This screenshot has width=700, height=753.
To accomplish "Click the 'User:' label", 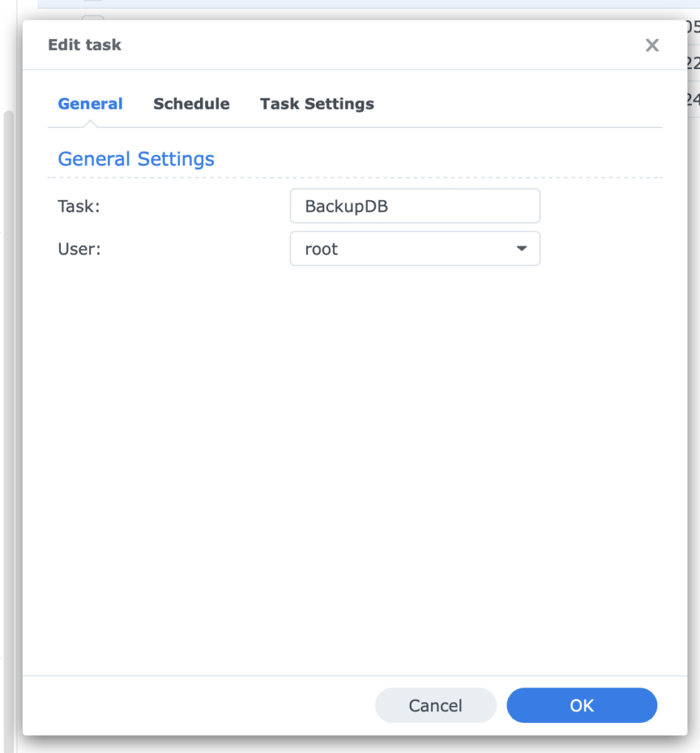I will click(x=79, y=249).
